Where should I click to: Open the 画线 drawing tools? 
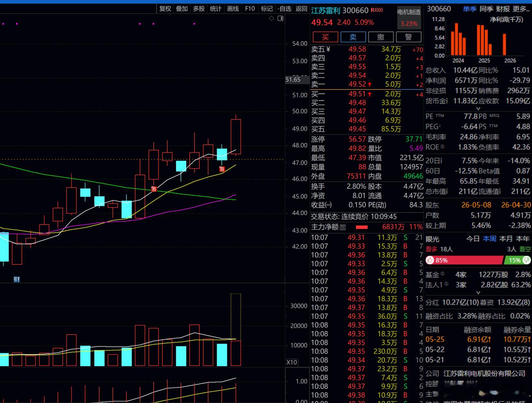233,9
